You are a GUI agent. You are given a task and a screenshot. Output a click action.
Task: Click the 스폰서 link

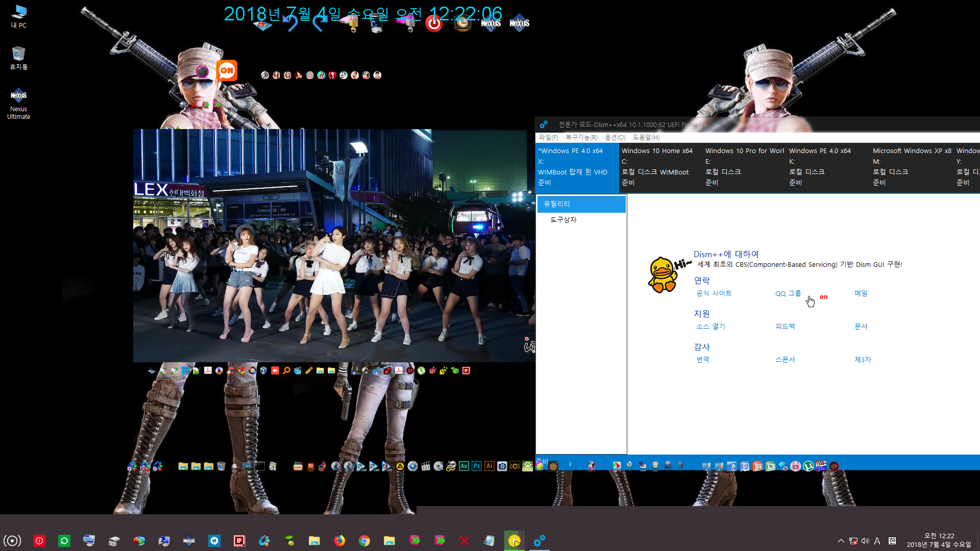pos(785,360)
